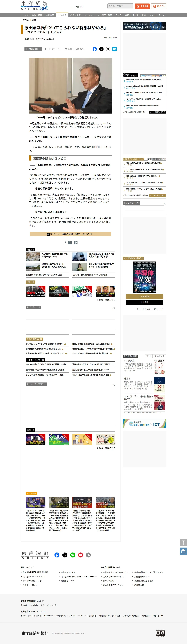187x644 pixels.
Task: Click この号を読む magazine button
Action: click(x=144, y=297)
